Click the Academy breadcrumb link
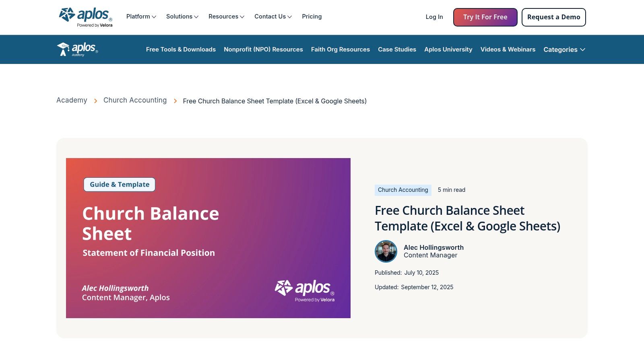This screenshot has width=644, height=362. tap(72, 100)
